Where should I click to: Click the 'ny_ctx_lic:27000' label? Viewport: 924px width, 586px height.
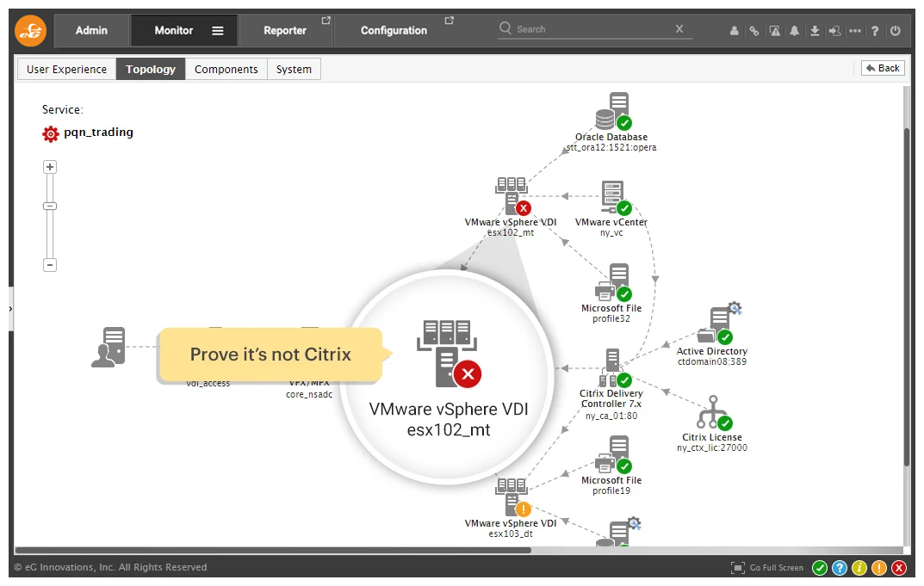[x=712, y=447]
